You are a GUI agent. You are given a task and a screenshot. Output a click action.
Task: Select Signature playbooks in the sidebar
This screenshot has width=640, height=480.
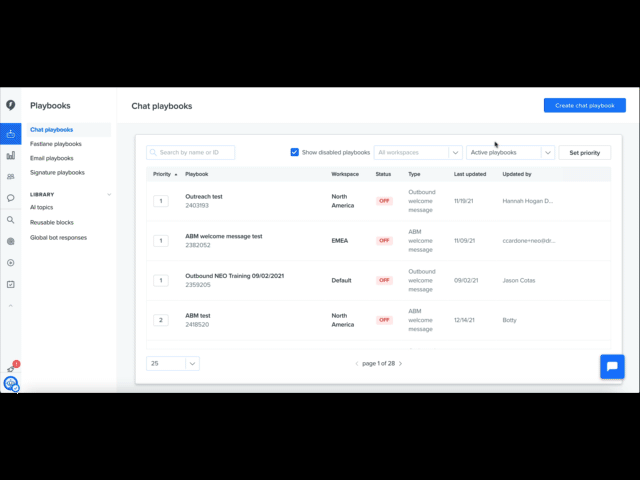tap(57, 173)
